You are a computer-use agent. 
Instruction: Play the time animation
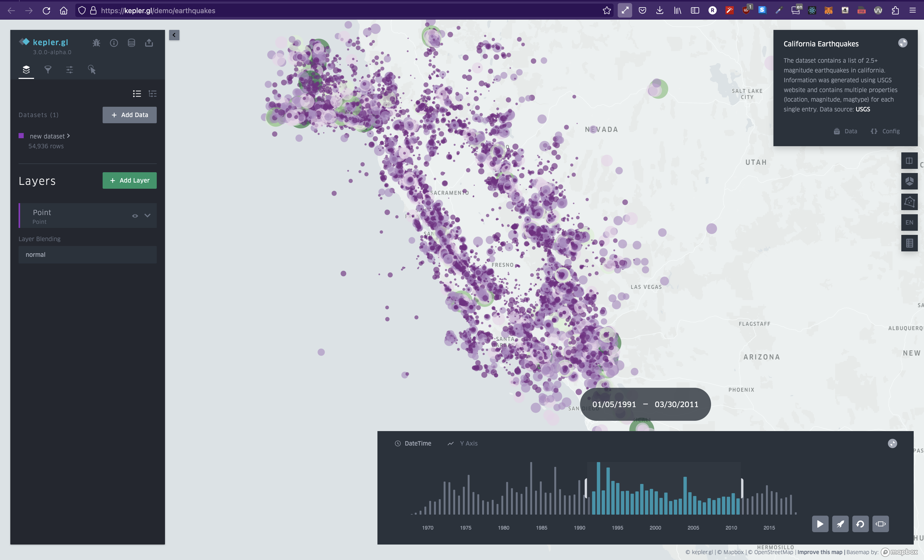[820, 524]
